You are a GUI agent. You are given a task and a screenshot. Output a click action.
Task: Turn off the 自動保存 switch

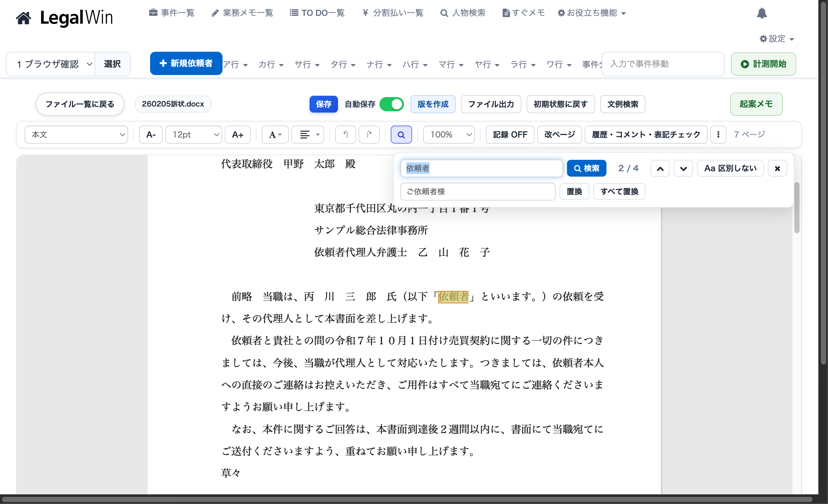point(391,104)
